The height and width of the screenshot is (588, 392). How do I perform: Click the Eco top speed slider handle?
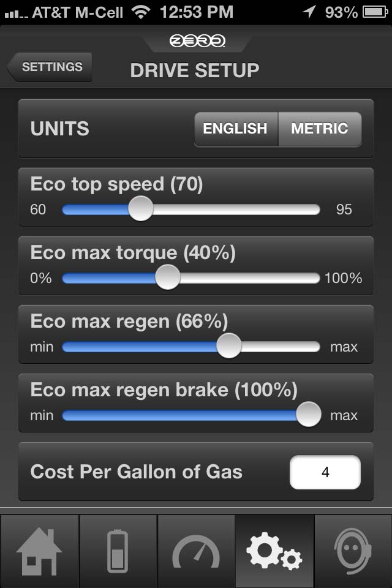(141, 209)
